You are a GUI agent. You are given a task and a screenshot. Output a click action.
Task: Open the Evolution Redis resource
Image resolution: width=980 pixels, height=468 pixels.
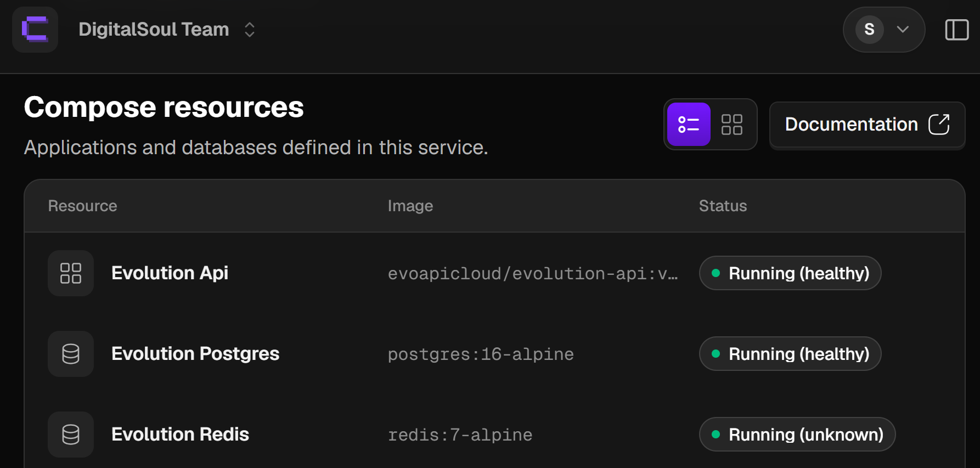pyautogui.click(x=181, y=435)
